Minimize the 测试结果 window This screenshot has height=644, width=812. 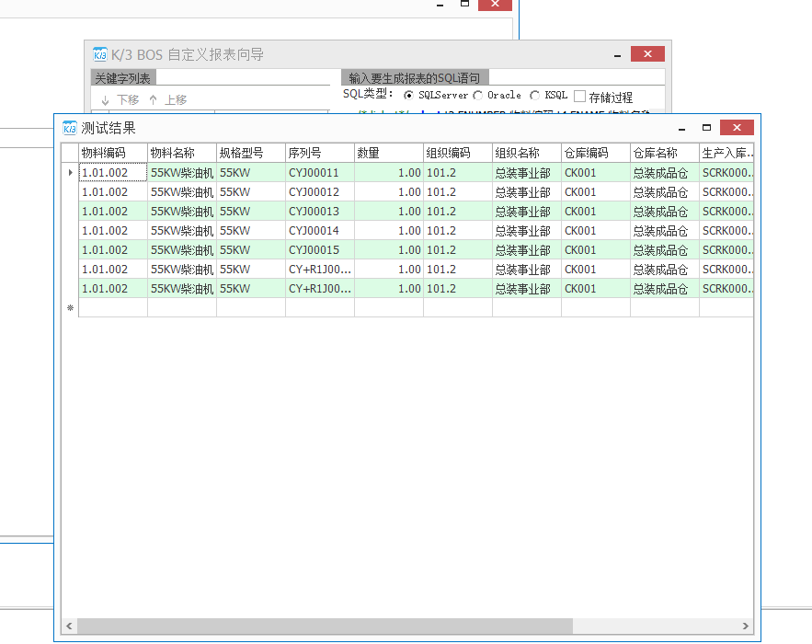pos(681,129)
